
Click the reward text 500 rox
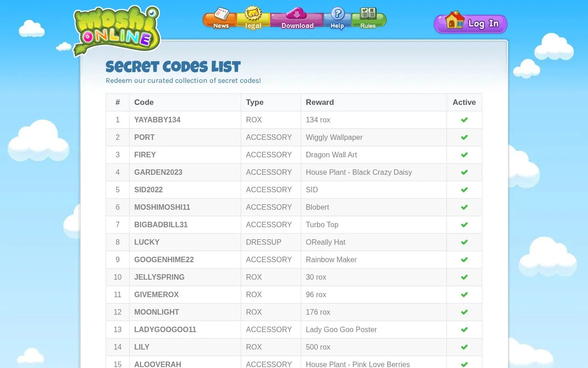click(x=318, y=347)
